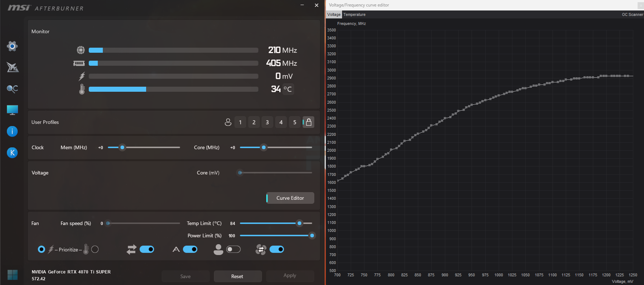Select user profile 4
The image size is (644, 285).
pos(281,122)
